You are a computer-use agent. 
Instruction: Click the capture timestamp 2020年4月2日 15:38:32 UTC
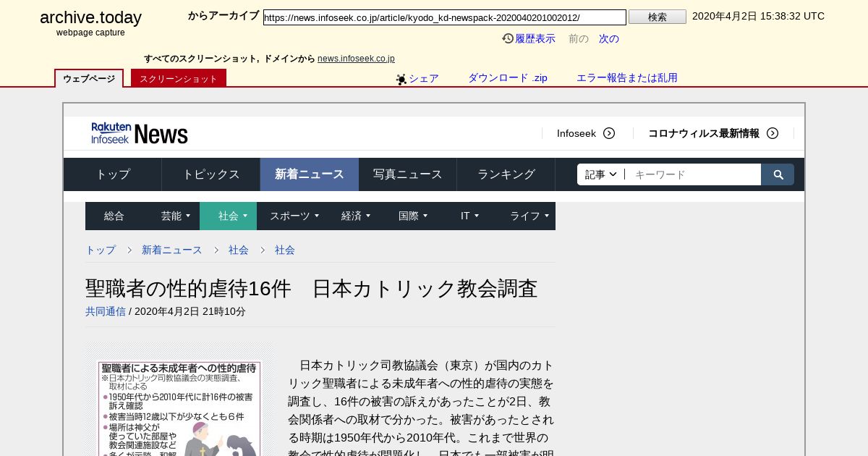(758, 16)
